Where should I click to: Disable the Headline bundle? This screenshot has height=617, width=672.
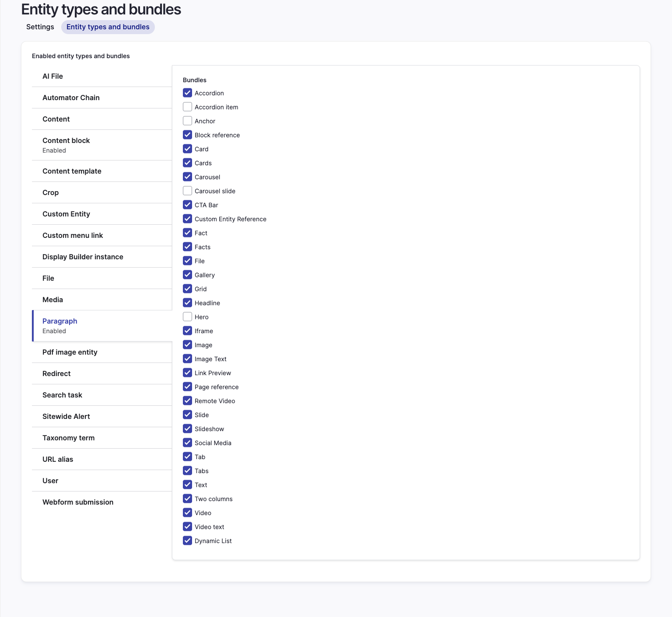click(187, 303)
